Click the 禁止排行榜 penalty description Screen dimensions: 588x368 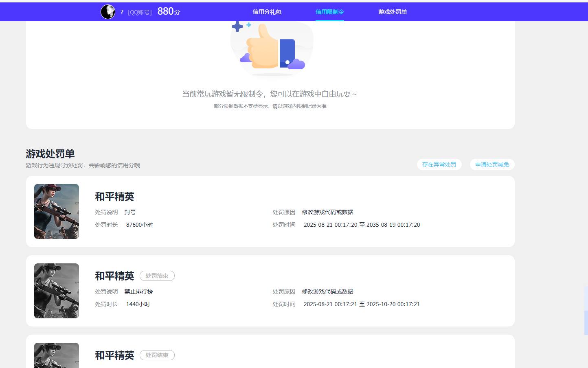(x=138, y=291)
